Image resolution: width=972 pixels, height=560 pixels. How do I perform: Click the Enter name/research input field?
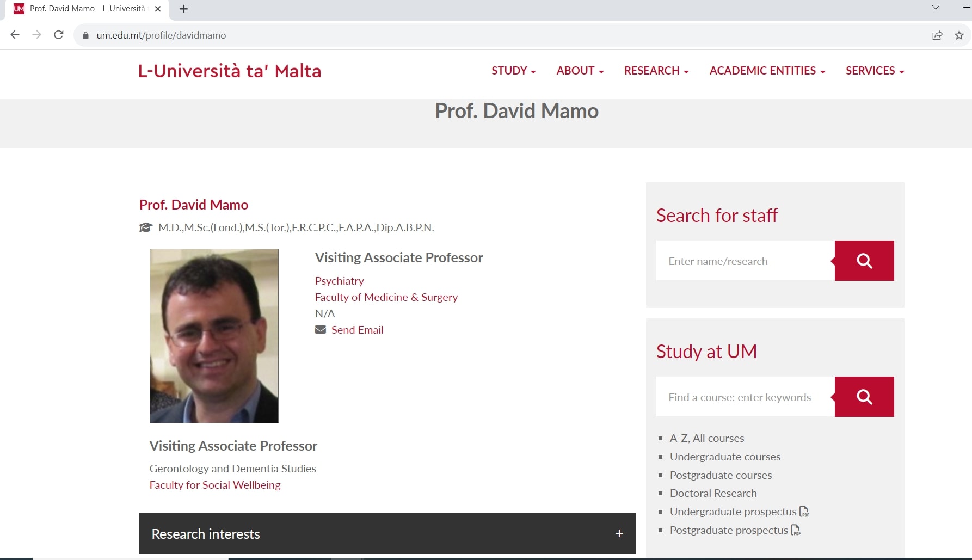click(x=745, y=261)
